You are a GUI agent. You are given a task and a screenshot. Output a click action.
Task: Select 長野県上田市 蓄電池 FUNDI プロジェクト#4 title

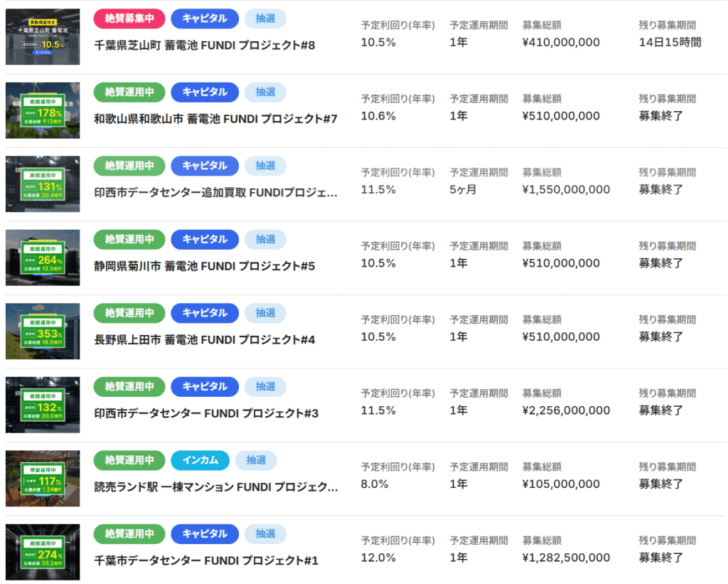(204, 340)
